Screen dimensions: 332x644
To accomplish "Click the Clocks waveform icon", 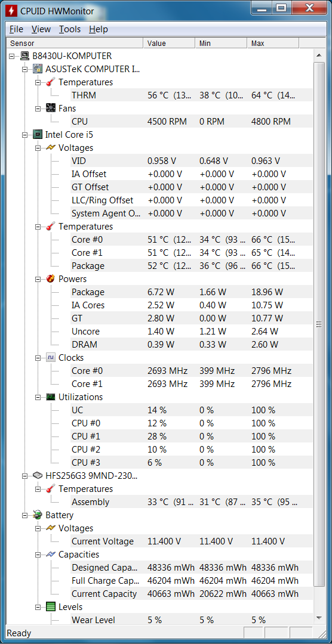I will click(x=51, y=358).
